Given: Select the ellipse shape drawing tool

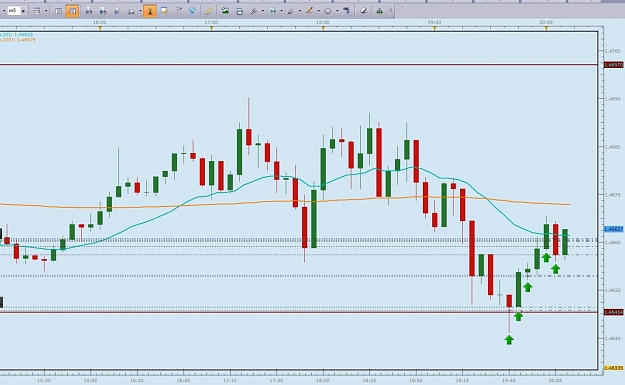Looking at the screenshot, I should point(328,11).
